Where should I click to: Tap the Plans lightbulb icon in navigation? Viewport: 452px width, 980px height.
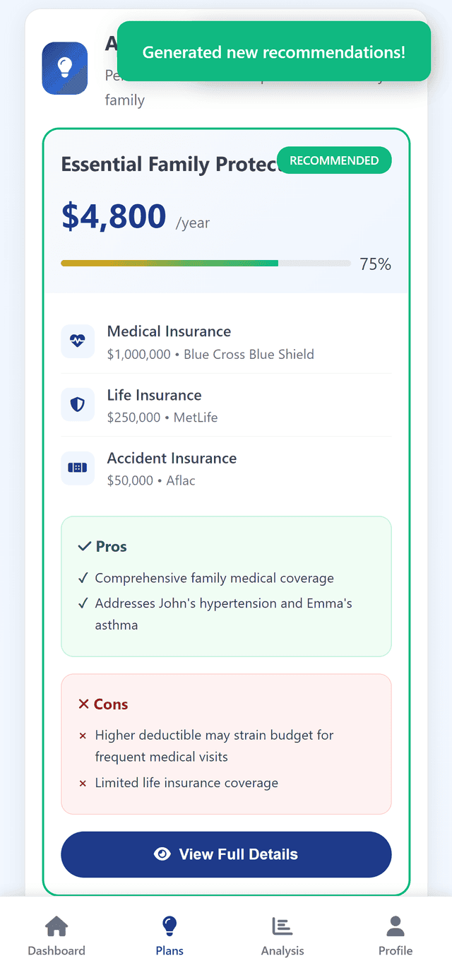169,924
